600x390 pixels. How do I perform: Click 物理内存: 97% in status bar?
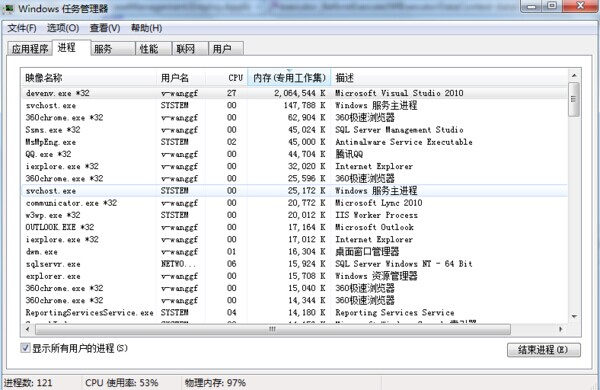215,383
